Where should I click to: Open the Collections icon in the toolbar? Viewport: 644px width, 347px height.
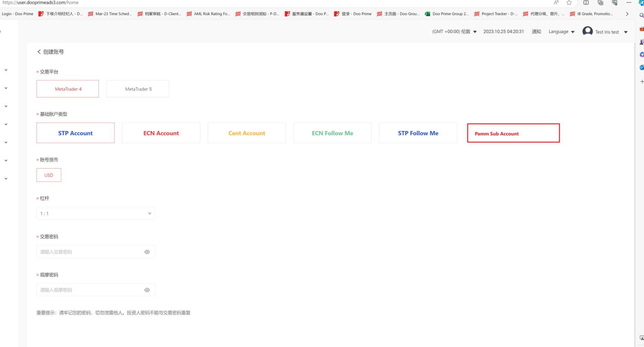600,3
